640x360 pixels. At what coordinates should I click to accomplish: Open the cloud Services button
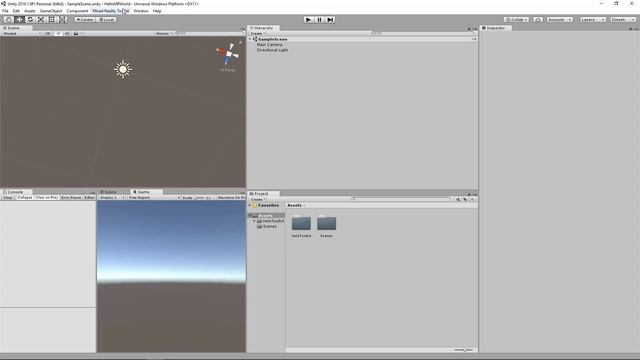[x=538, y=20]
